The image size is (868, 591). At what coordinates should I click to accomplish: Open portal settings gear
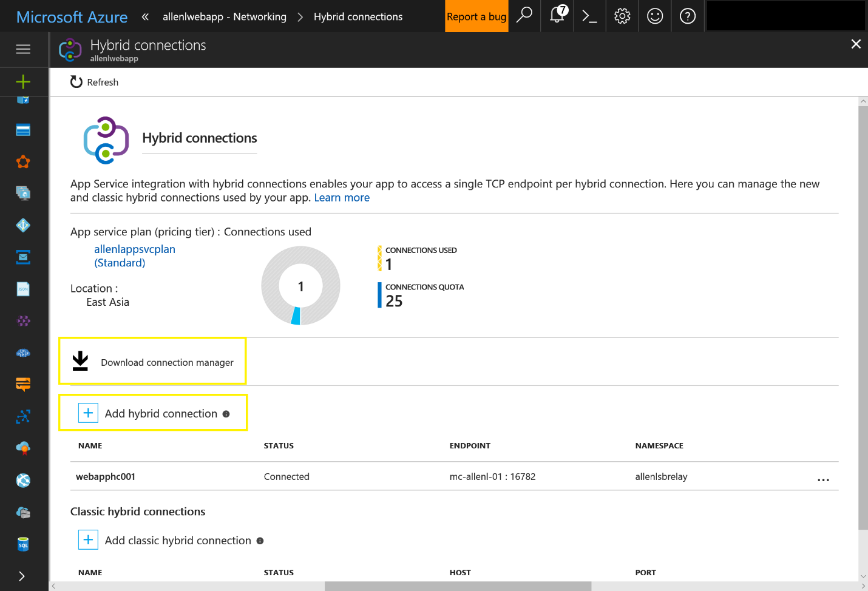[622, 16]
